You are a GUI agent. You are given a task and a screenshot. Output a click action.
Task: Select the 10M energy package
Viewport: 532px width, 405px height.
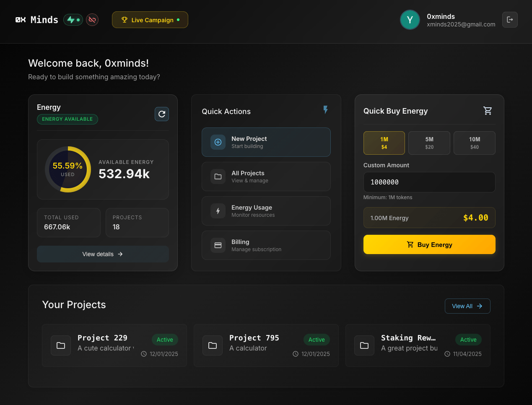[474, 143]
